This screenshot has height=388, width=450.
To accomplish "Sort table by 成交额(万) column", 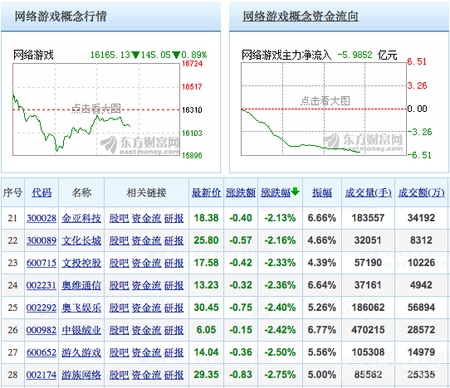I will coord(421,192).
